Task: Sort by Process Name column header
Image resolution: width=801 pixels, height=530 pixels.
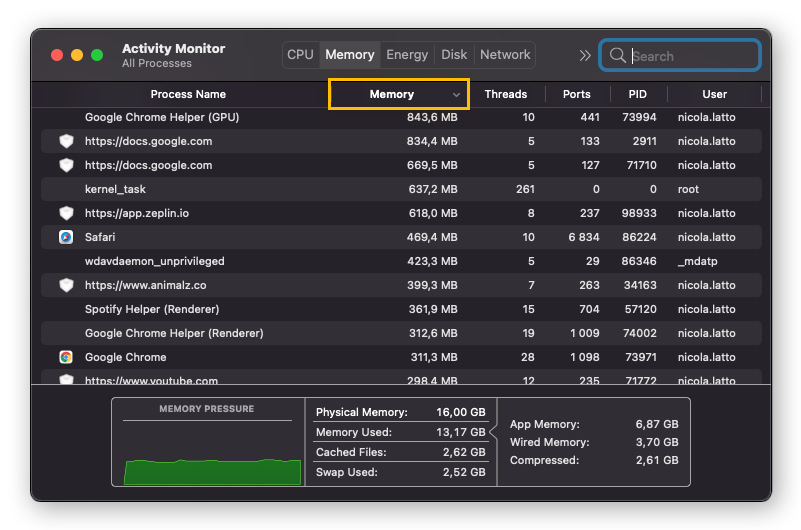Action: 188,94
